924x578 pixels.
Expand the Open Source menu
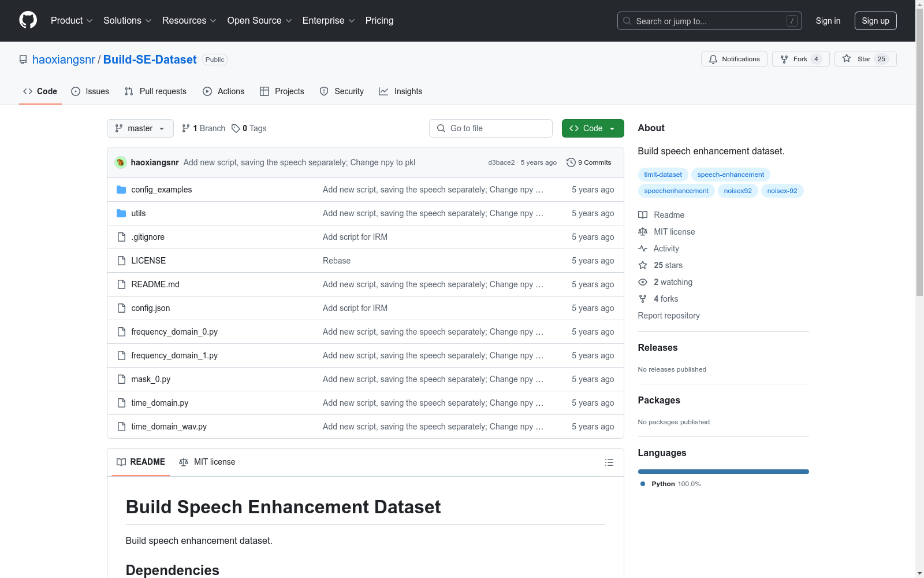(x=260, y=20)
